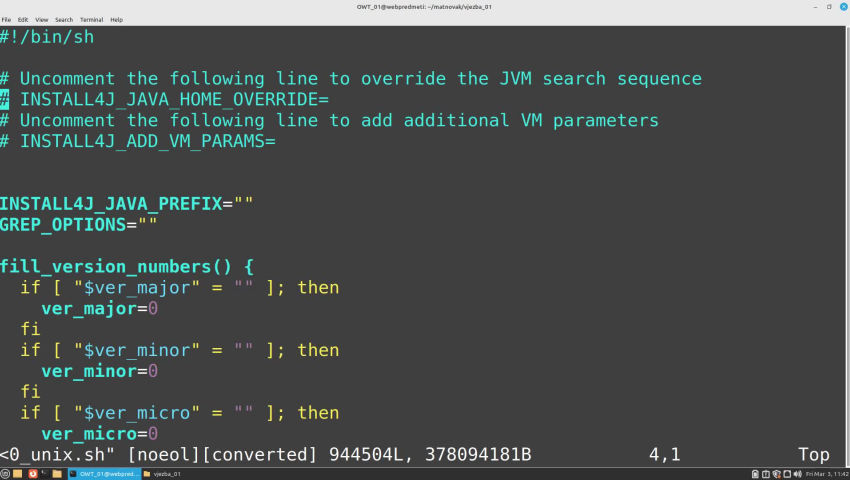Launch the terminal icon in taskbar
Image resolution: width=850 pixels, height=480 pixels.
click(45, 473)
